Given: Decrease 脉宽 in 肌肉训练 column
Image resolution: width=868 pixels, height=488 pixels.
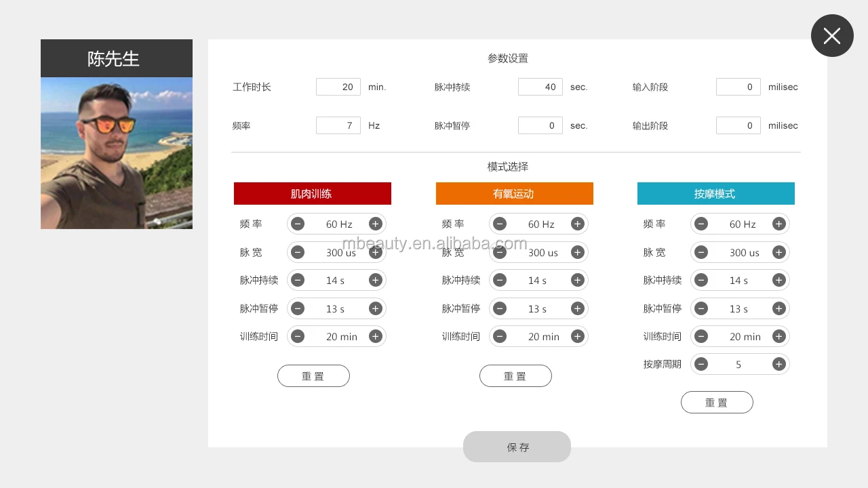Looking at the screenshot, I should click(298, 252).
